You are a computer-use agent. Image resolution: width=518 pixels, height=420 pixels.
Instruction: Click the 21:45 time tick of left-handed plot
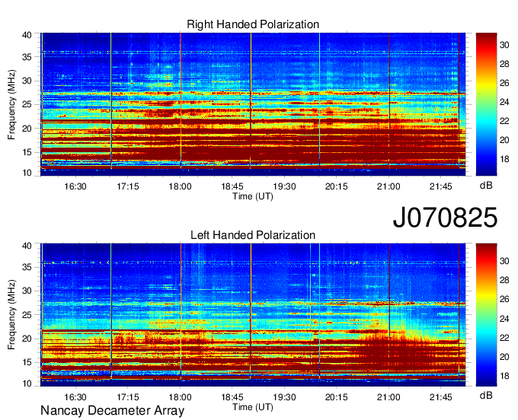coord(441,397)
